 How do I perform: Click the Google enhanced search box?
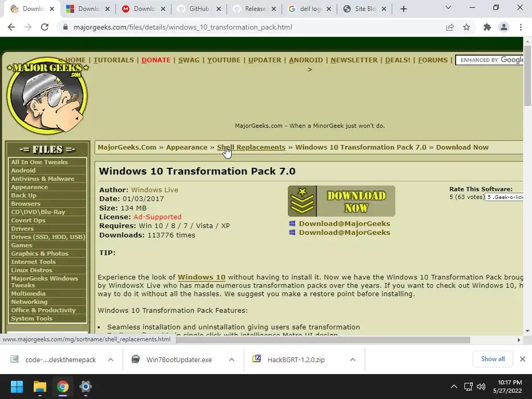tap(490, 60)
